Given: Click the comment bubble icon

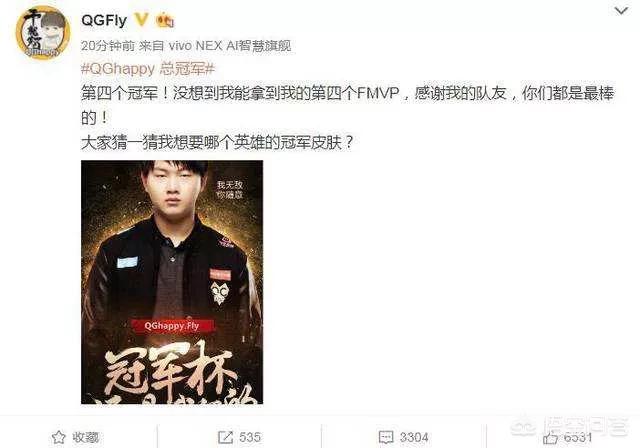Looking at the screenshot, I should 386,437.
